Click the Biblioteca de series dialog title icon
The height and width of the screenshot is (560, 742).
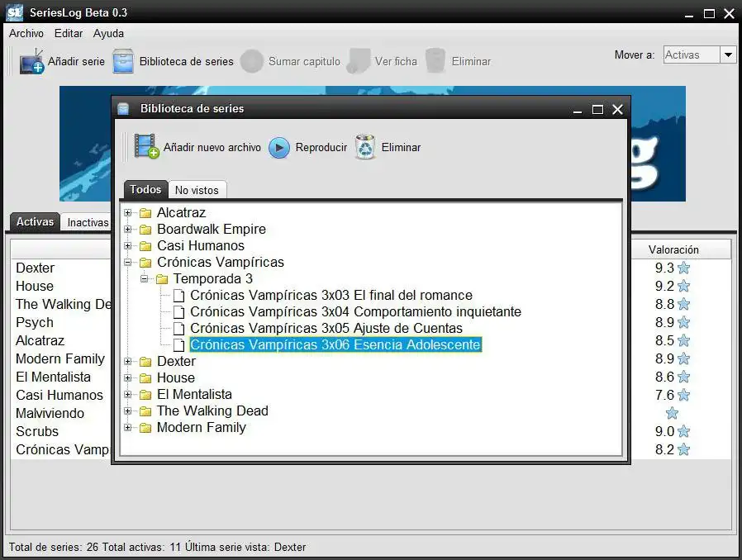click(x=123, y=109)
